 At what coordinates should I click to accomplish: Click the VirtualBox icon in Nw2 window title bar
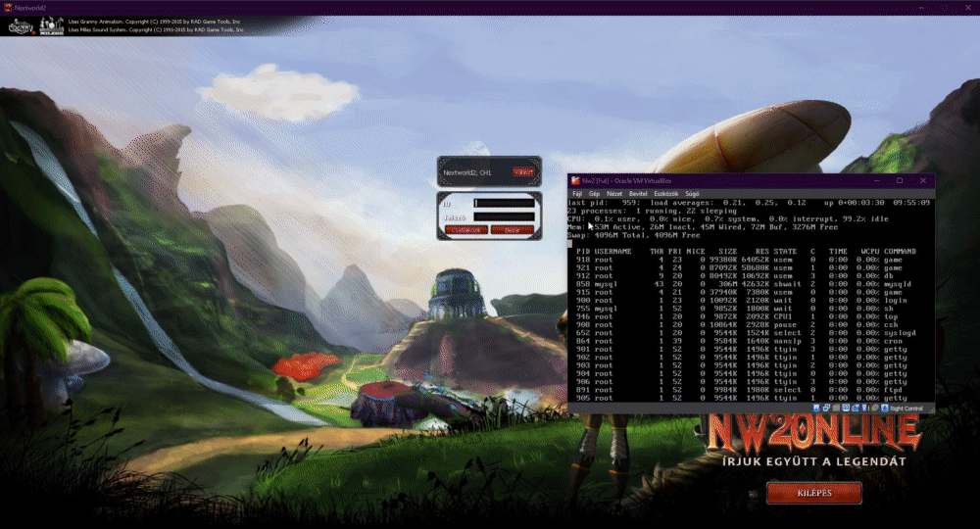575,180
